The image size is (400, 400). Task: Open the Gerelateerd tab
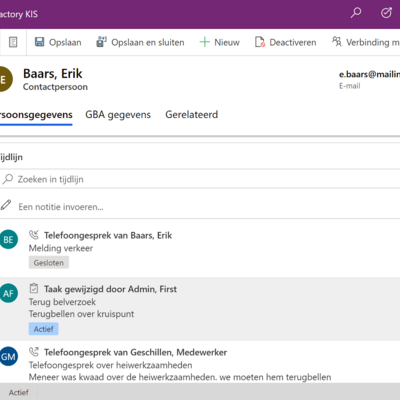(192, 115)
